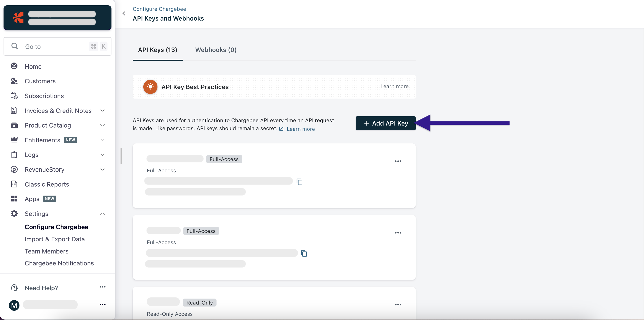The height and width of the screenshot is (320, 644).
Task: Click the second key's Full-Access badge
Action: click(x=201, y=231)
